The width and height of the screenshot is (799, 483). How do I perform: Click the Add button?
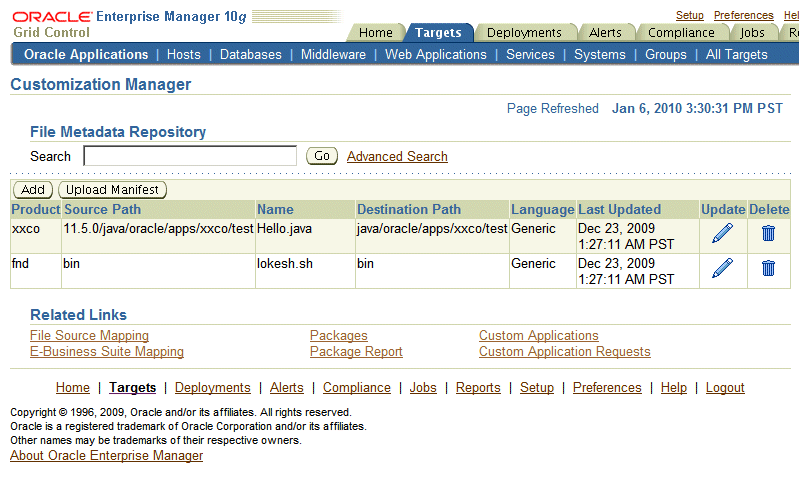tap(33, 190)
